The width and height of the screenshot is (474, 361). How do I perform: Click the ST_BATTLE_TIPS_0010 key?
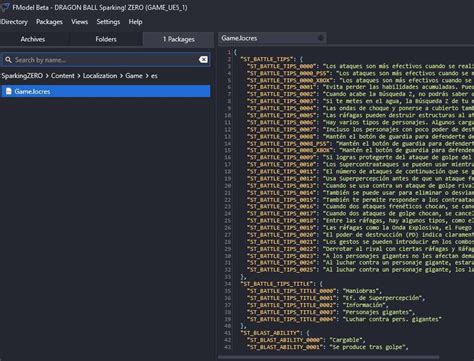coord(282,165)
